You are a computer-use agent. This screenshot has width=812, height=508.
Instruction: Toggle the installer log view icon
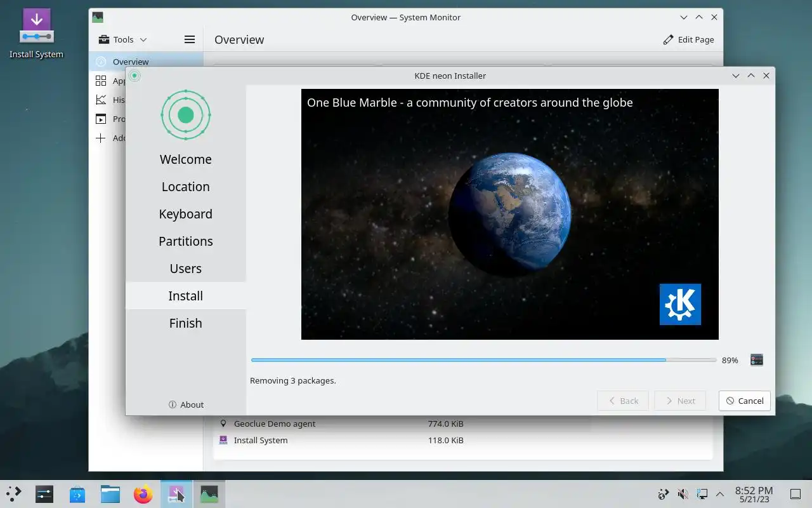click(x=756, y=360)
